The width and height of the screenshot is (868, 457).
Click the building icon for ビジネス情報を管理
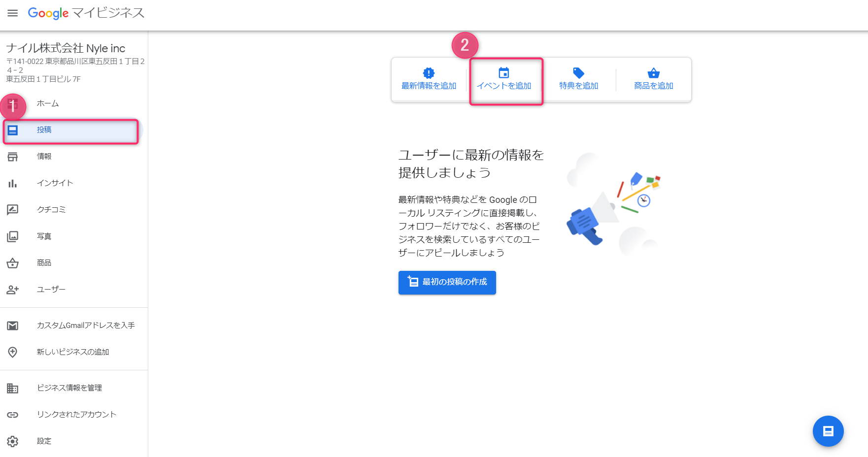click(13, 388)
